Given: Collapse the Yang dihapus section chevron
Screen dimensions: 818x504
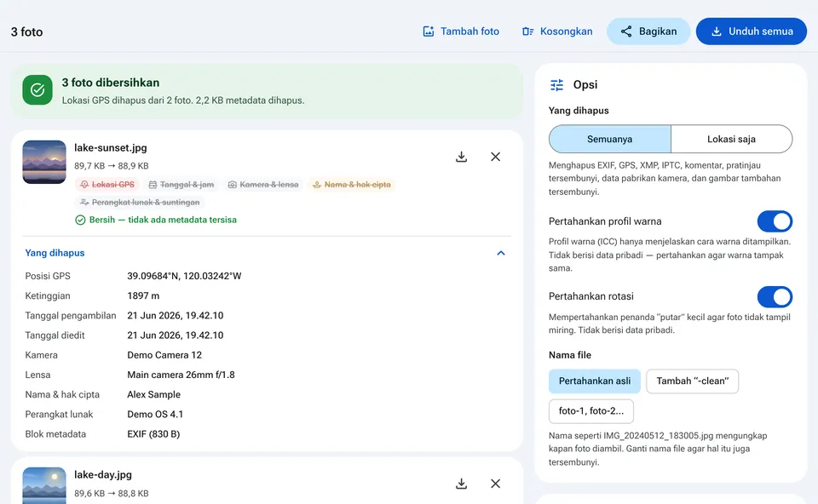Looking at the screenshot, I should (501, 254).
